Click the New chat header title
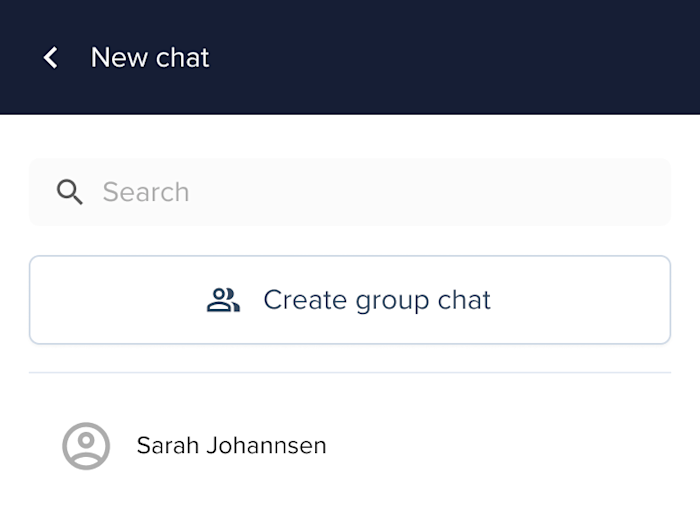The image size is (700, 518). point(150,58)
